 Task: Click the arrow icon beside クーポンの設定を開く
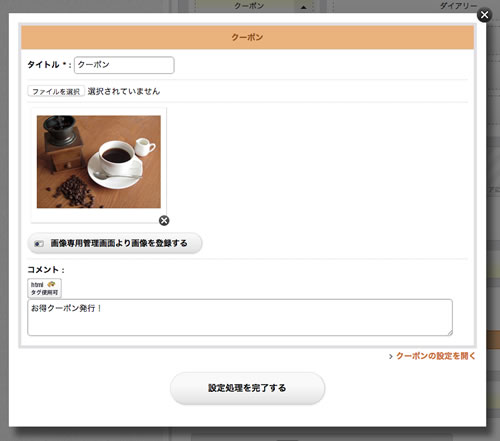391,356
